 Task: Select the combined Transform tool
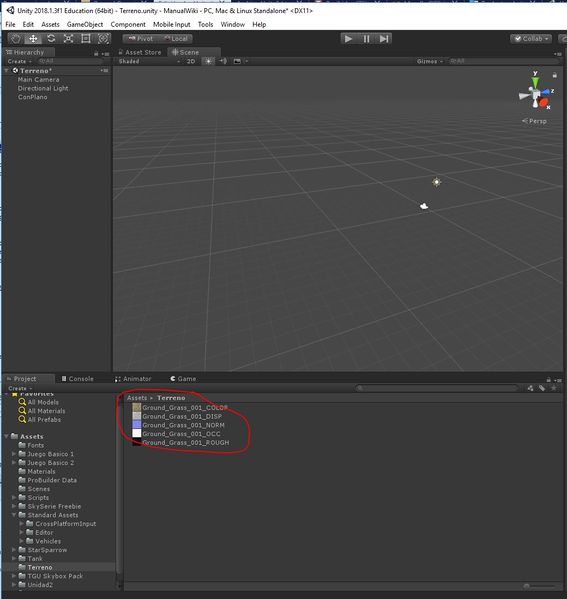click(103, 39)
